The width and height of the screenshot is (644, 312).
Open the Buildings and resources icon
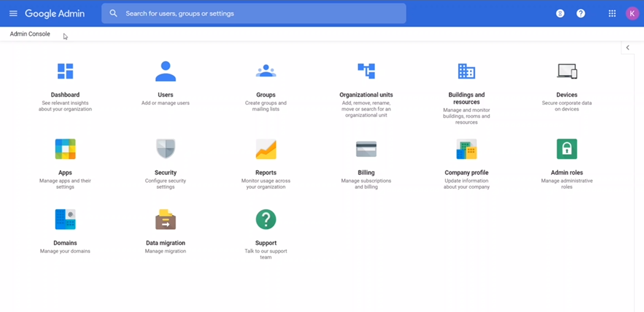pos(467,71)
